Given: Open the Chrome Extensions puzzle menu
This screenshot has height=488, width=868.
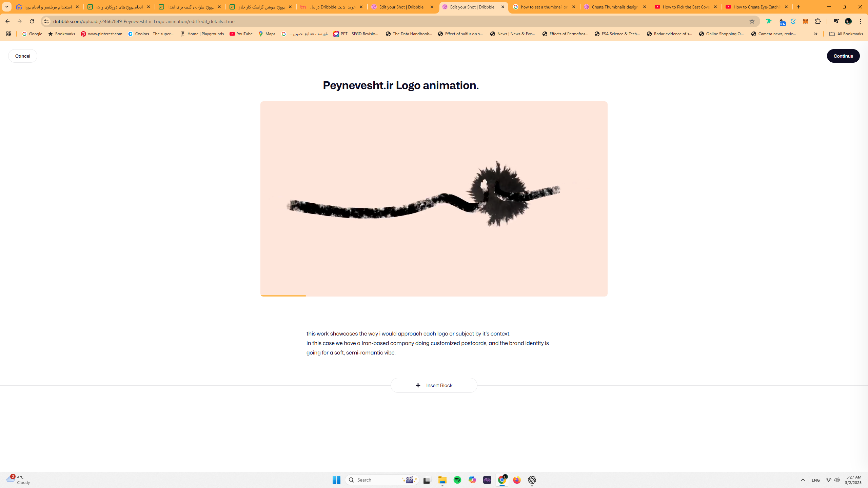Looking at the screenshot, I should [x=818, y=21].
